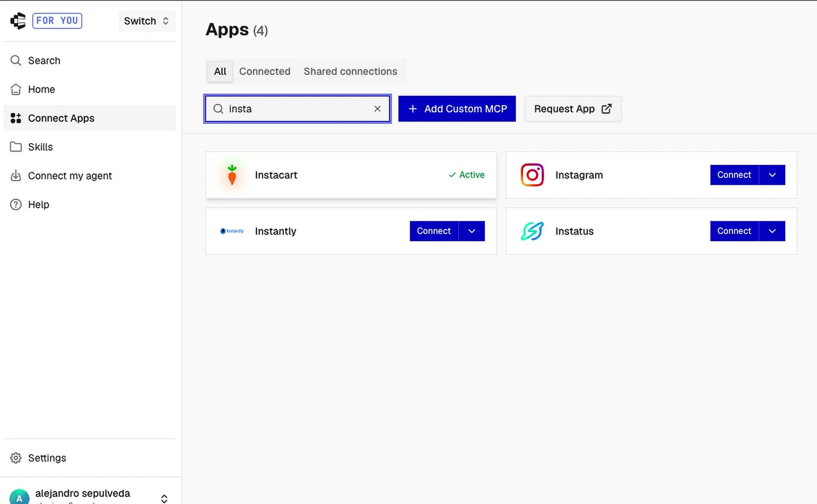This screenshot has width=817, height=504.
Task: Click the Active status on Instacart
Action: tap(467, 175)
